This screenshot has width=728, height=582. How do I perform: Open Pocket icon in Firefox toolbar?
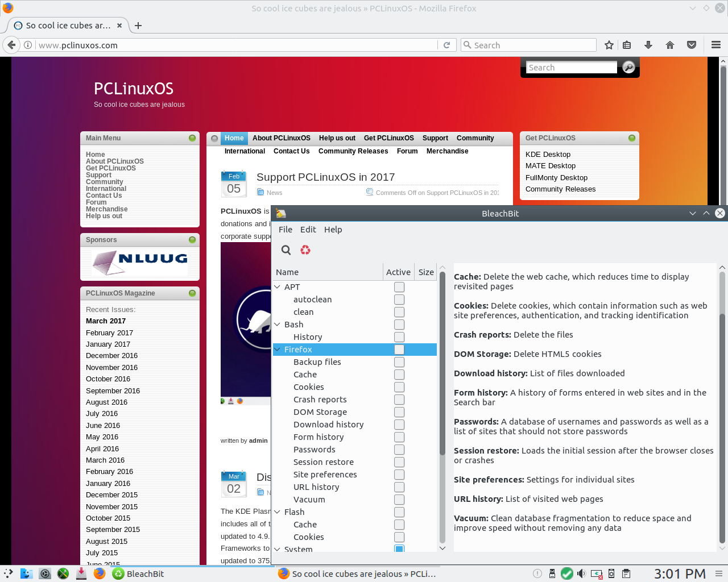pos(692,45)
